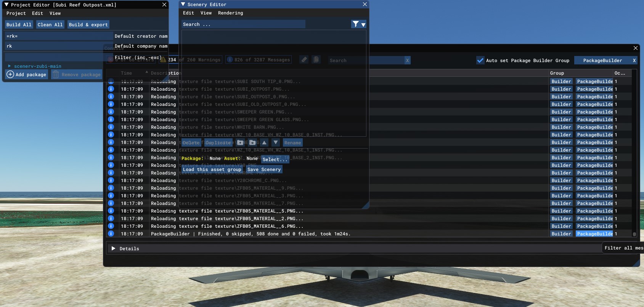Click the X to clear console search
This screenshot has height=307, width=644.
point(407,60)
